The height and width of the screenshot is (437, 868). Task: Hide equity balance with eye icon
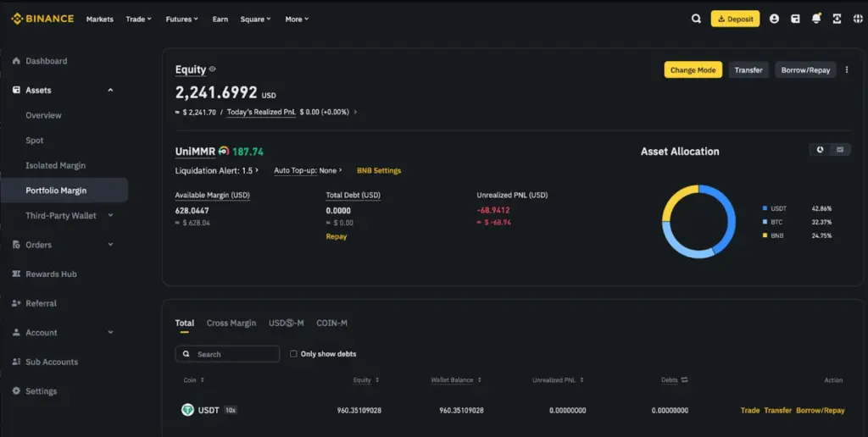(212, 69)
